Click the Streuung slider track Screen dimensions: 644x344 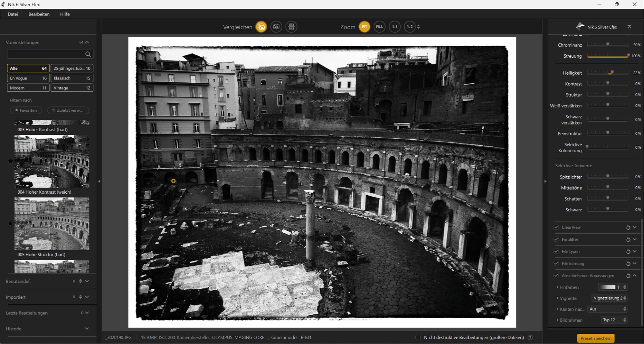tap(608, 56)
